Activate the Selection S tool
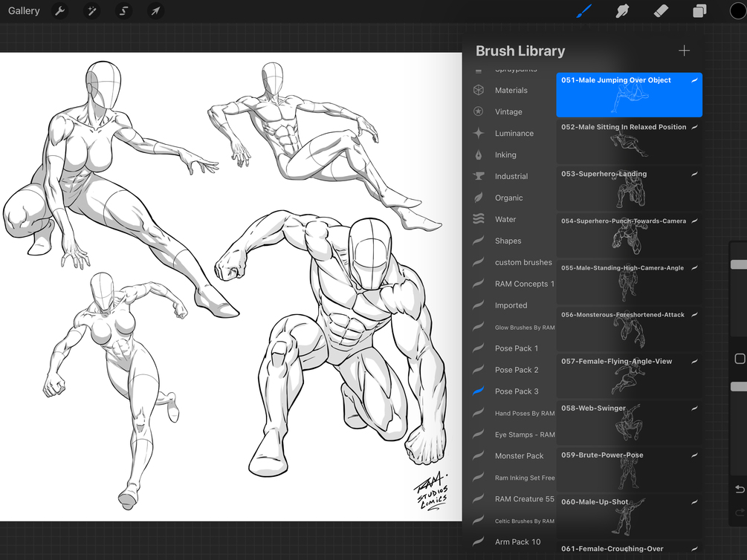747x560 pixels. point(123,10)
